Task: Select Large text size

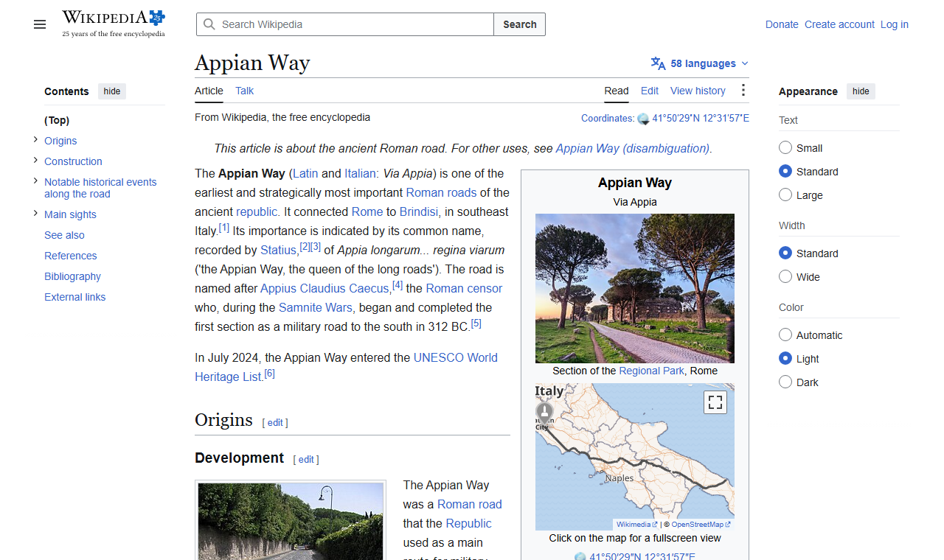Action: 785,195
